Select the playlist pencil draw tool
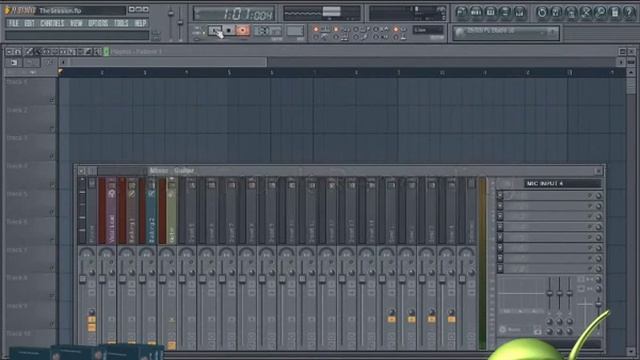 (28, 52)
